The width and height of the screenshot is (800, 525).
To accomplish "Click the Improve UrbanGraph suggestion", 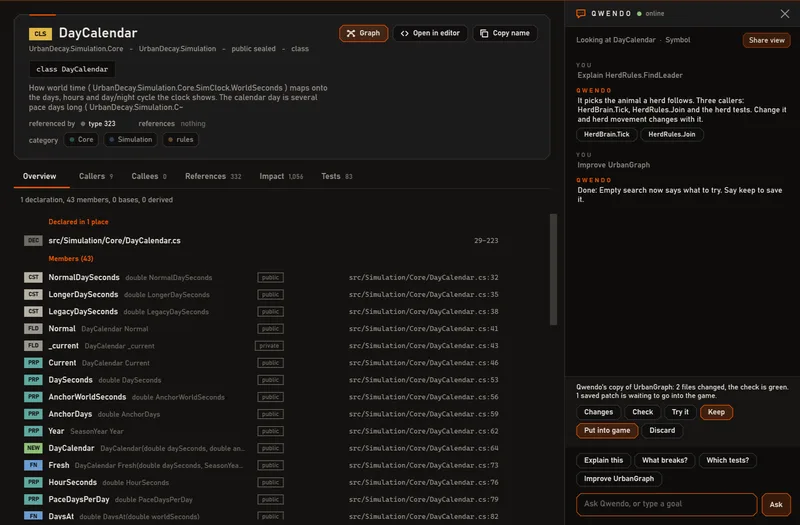I will 618,479.
